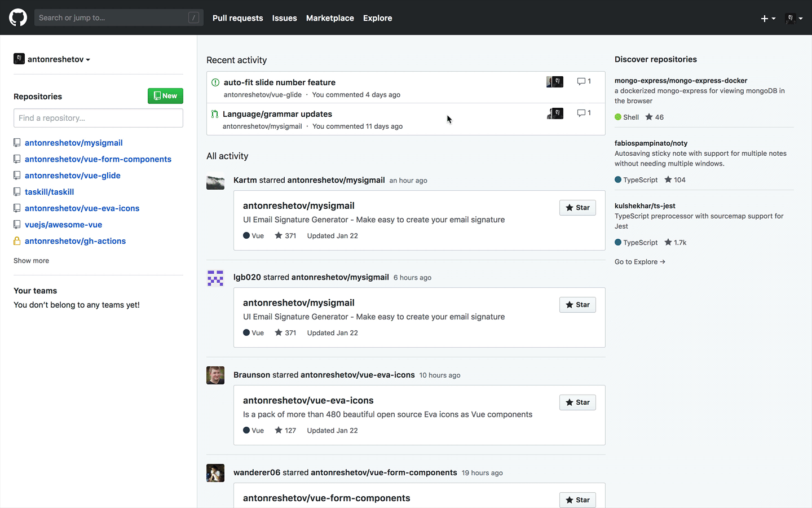Open wanderer06's profile avatar
812x508 pixels.
click(x=215, y=473)
